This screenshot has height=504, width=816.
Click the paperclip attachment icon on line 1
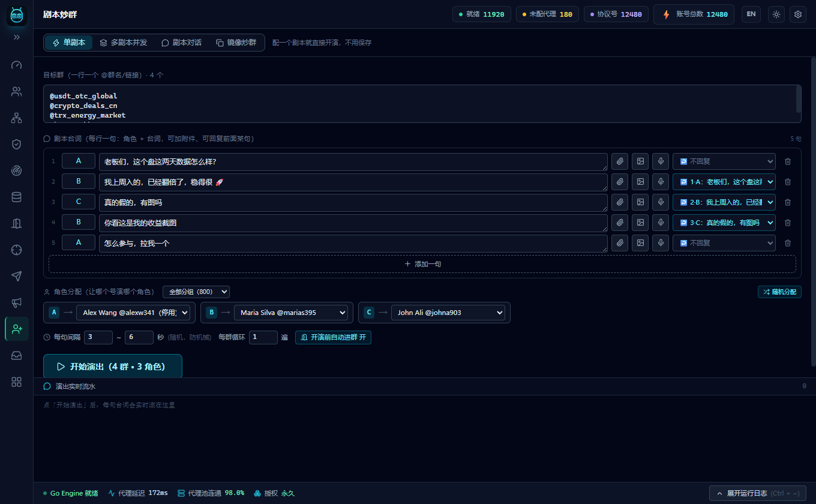pyautogui.click(x=620, y=161)
